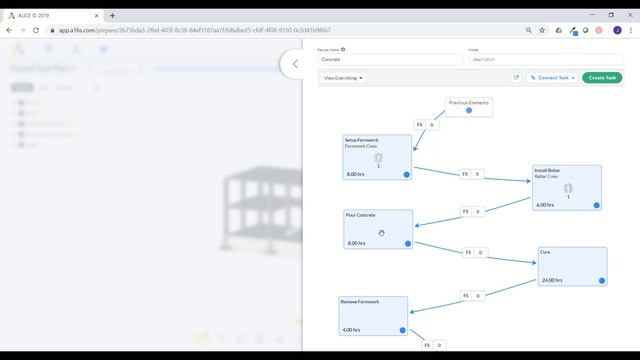Click the browser address bar URL
640x360 pixels.
pyautogui.click(x=194, y=30)
